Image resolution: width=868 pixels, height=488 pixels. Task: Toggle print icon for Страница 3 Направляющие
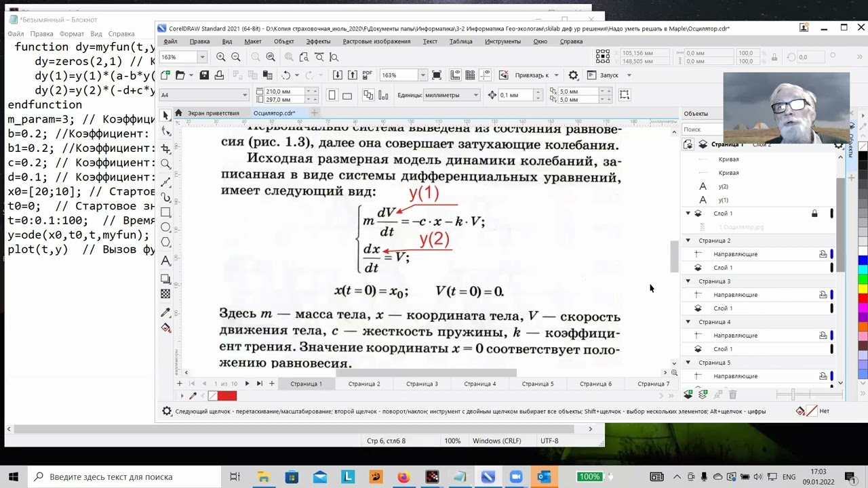pyautogui.click(x=823, y=295)
